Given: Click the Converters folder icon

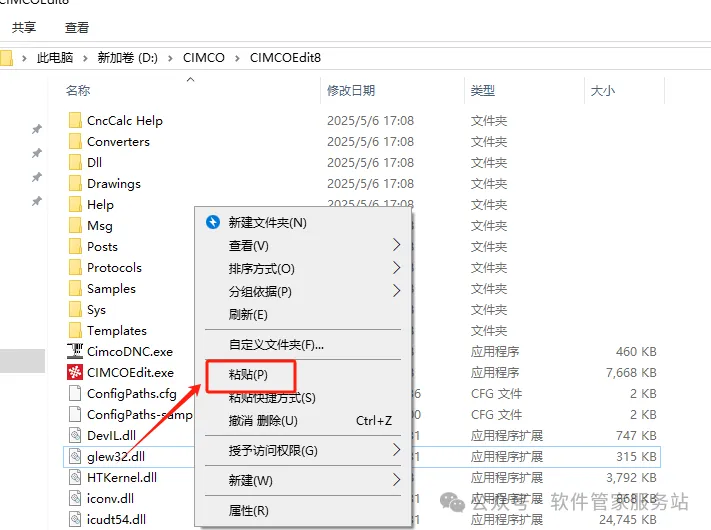Looking at the screenshot, I should (75, 141).
